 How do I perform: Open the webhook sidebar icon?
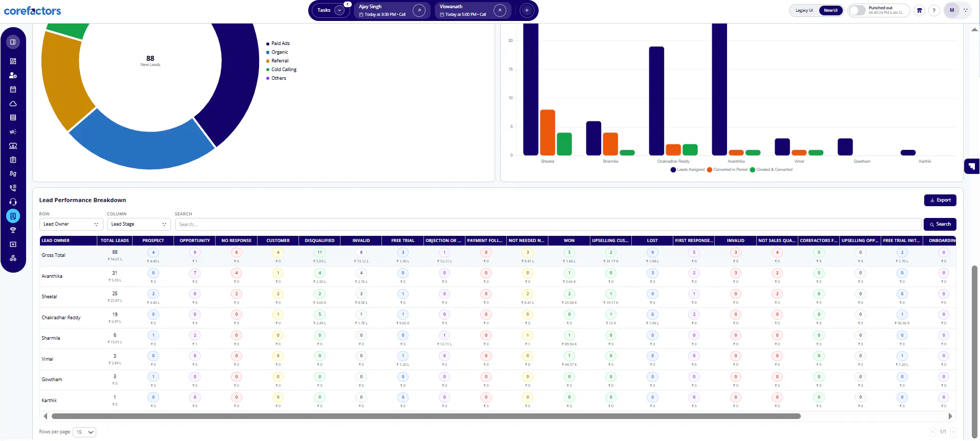click(13, 258)
